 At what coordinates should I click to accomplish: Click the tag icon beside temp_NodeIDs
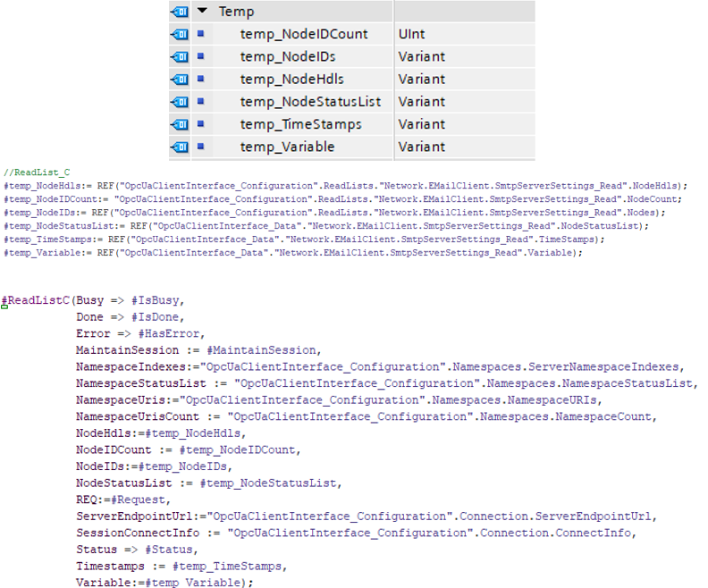178,56
